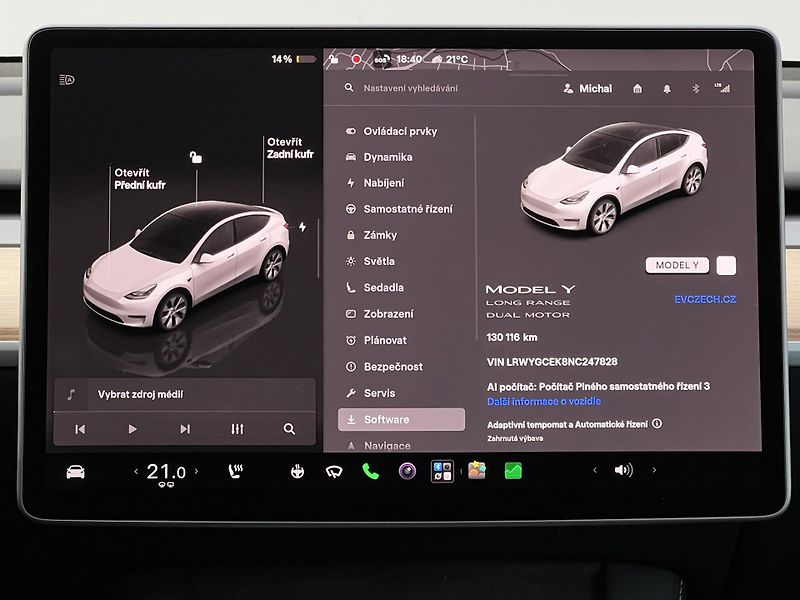Tap the car image in Software panel
The height and width of the screenshot is (600, 800).
coord(615,178)
